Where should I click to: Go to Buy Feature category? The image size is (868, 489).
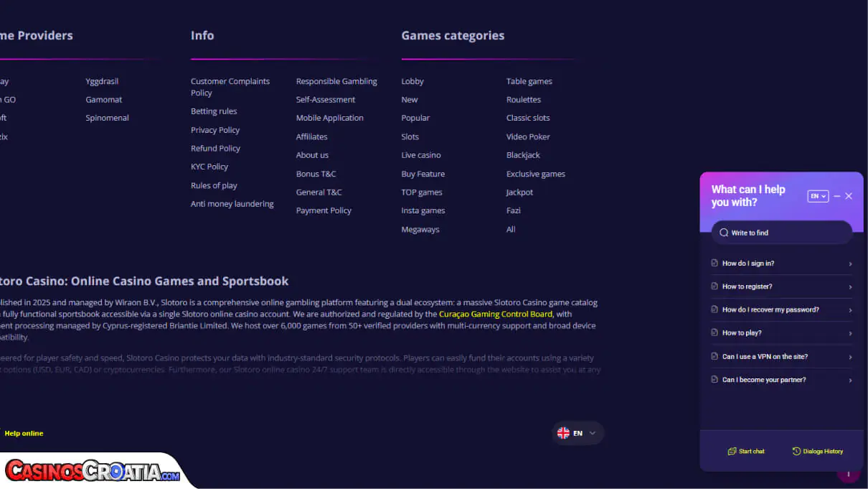coord(423,174)
